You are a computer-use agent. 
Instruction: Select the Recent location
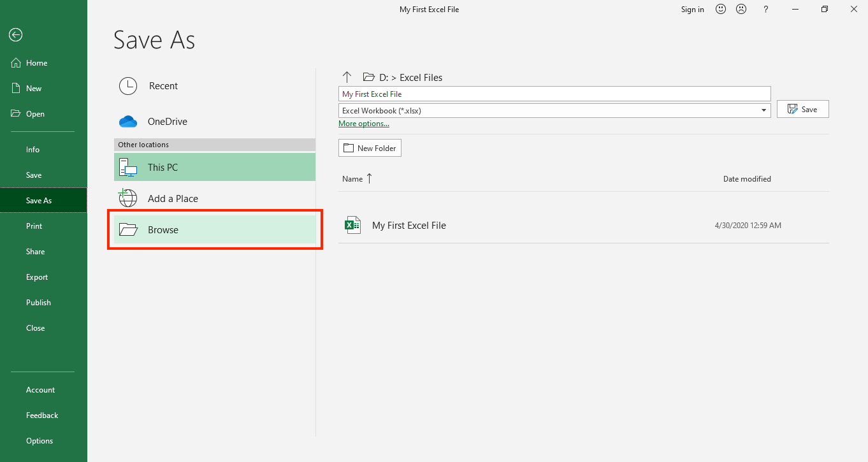tap(215, 86)
